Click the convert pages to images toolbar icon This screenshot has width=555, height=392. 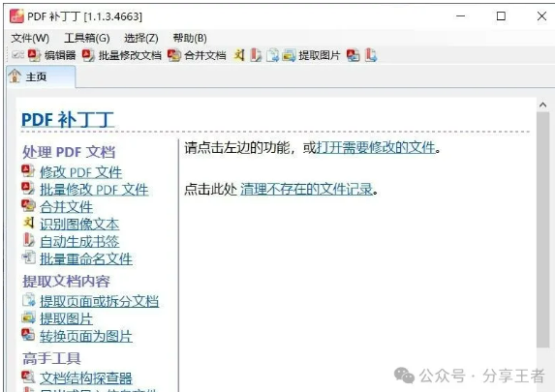353,55
